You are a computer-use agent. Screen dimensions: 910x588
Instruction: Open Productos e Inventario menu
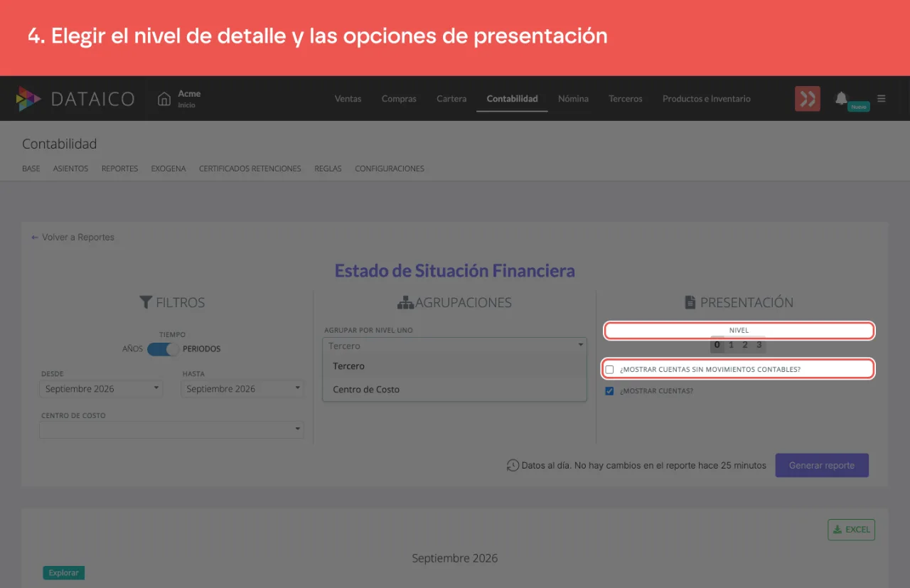click(x=707, y=99)
